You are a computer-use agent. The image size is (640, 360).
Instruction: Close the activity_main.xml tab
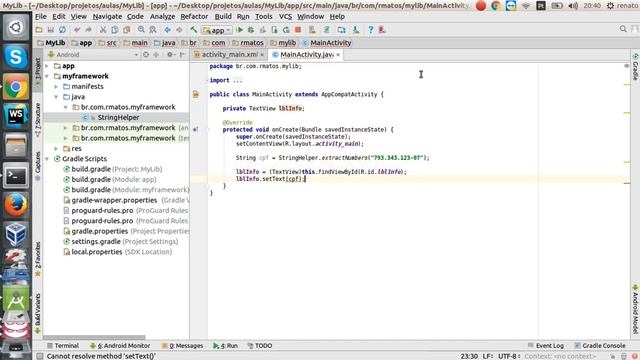click(x=262, y=55)
